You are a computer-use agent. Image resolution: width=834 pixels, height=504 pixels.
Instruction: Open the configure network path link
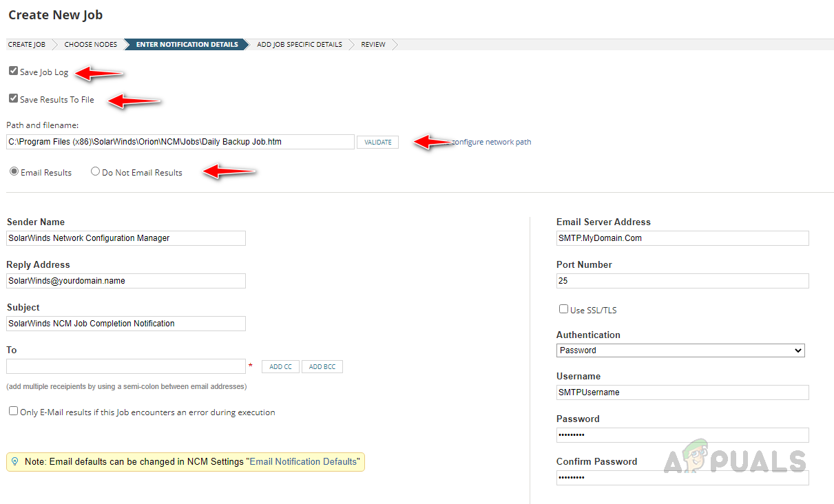point(491,142)
